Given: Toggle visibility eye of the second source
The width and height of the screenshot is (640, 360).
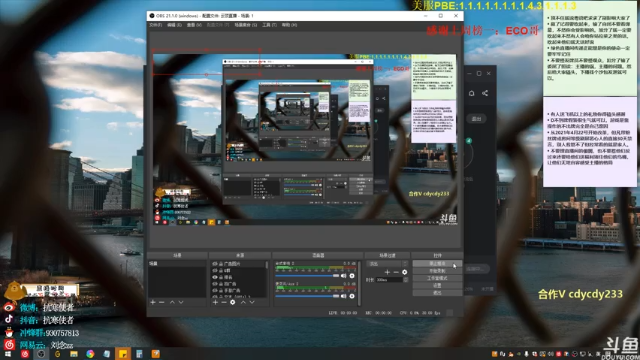Looking at the screenshot, I should coord(215,271).
